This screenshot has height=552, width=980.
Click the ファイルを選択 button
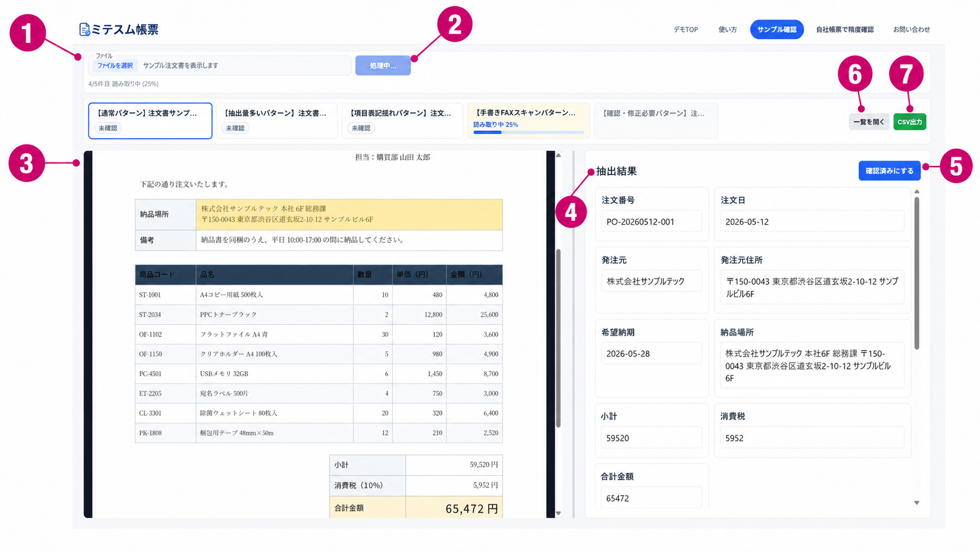coord(115,66)
